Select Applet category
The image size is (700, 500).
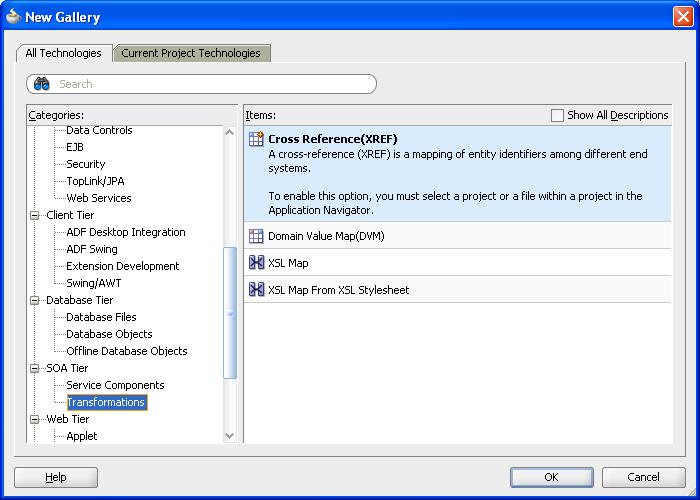pyautogui.click(x=81, y=436)
